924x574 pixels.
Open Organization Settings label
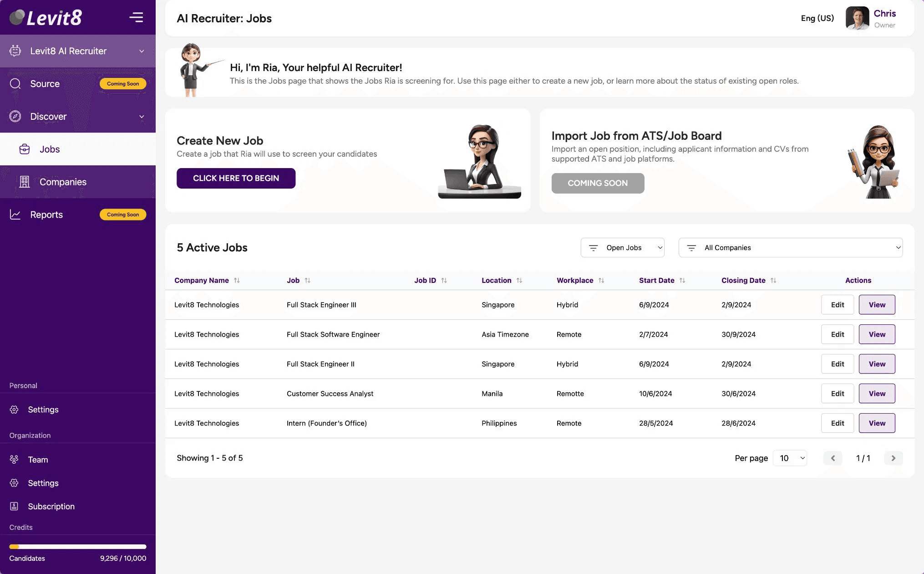coord(43,483)
